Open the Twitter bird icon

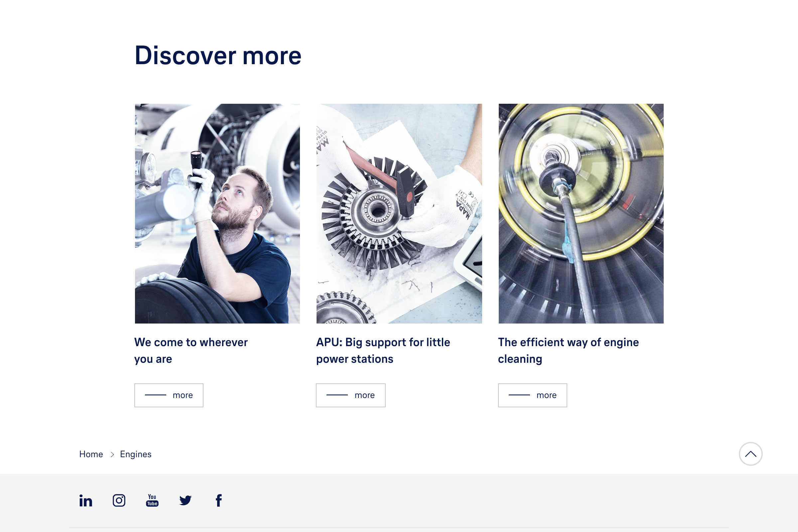[185, 500]
